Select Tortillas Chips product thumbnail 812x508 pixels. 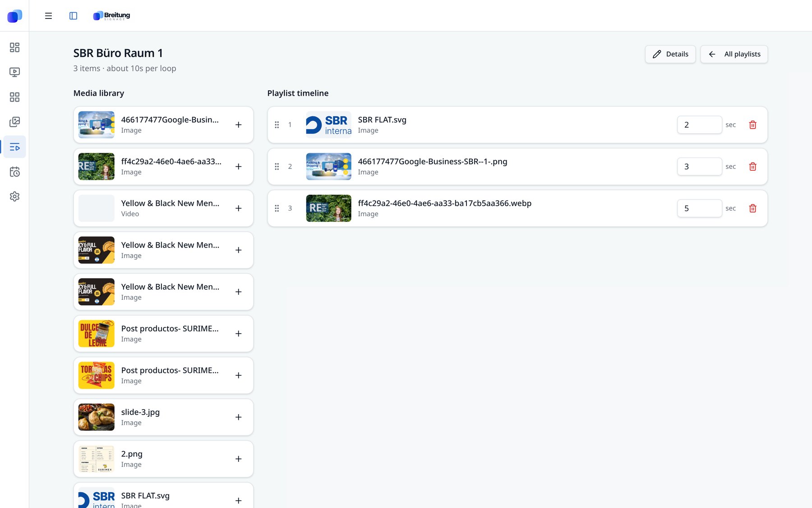[97, 375]
